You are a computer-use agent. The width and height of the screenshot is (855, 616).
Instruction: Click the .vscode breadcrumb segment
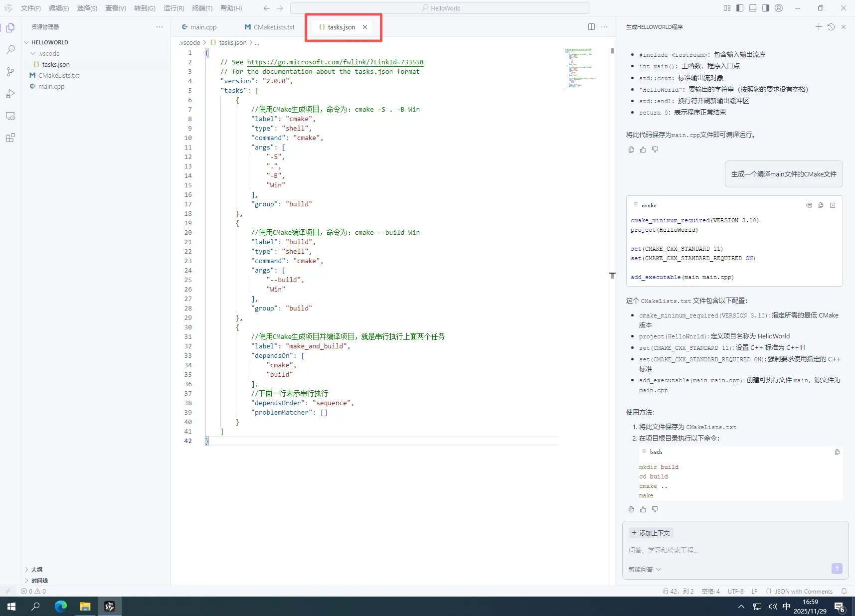[190, 42]
